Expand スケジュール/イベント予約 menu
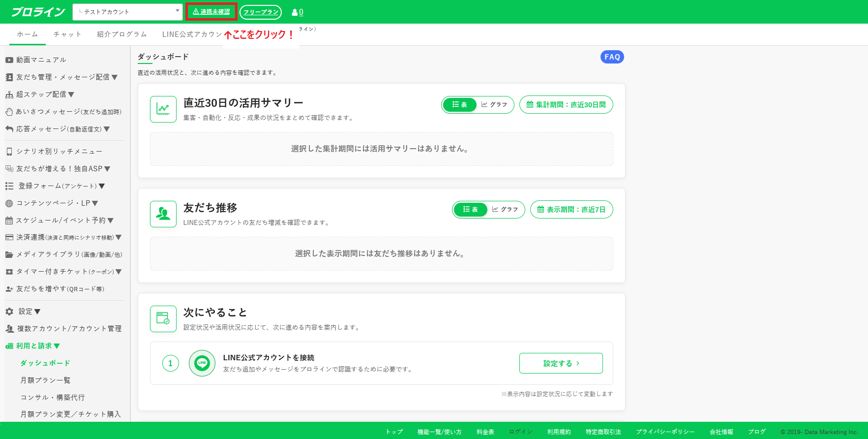Screen dimensions: 868x439 tap(111, 220)
